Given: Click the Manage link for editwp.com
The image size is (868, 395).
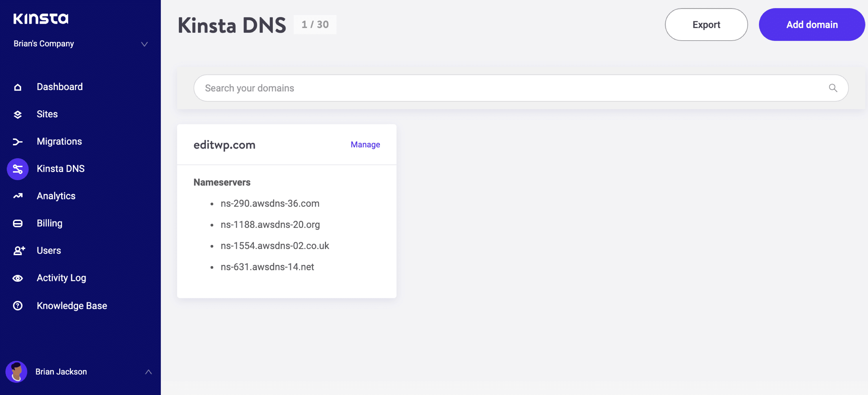Looking at the screenshot, I should click(365, 144).
